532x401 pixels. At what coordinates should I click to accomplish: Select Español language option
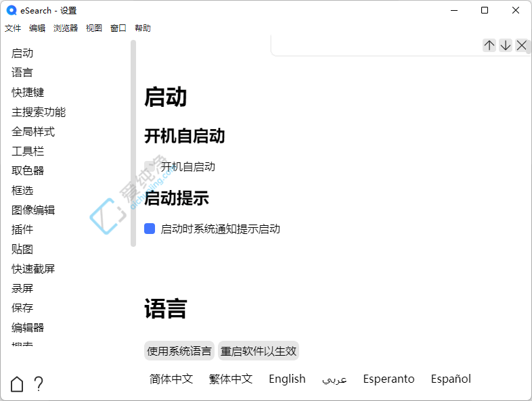tap(451, 379)
